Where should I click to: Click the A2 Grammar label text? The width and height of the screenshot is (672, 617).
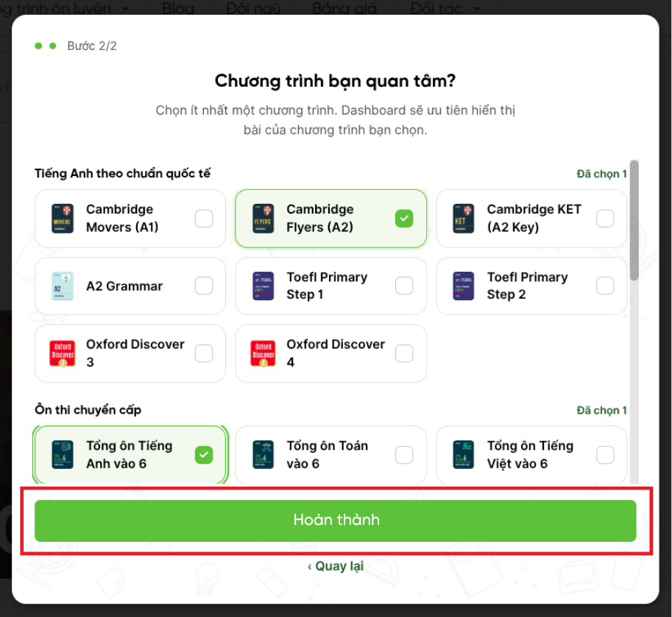pyautogui.click(x=124, y=286)
